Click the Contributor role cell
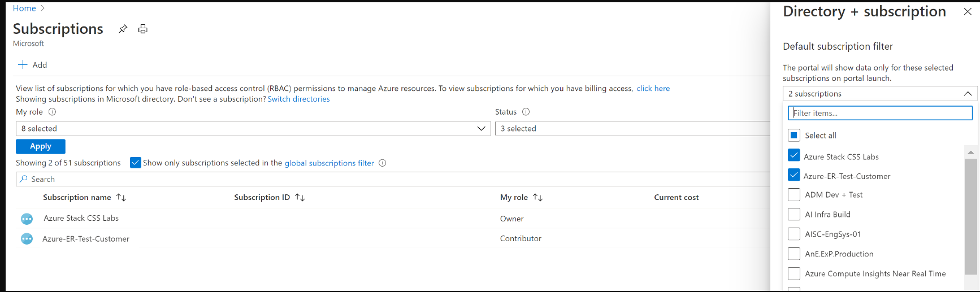 tap(521, 238)
